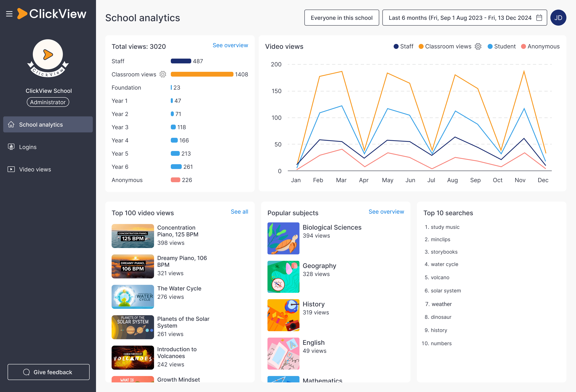576x392 pixels.
Task: Open the Everyone in this school dropdown
Action: tap(342, 18)
